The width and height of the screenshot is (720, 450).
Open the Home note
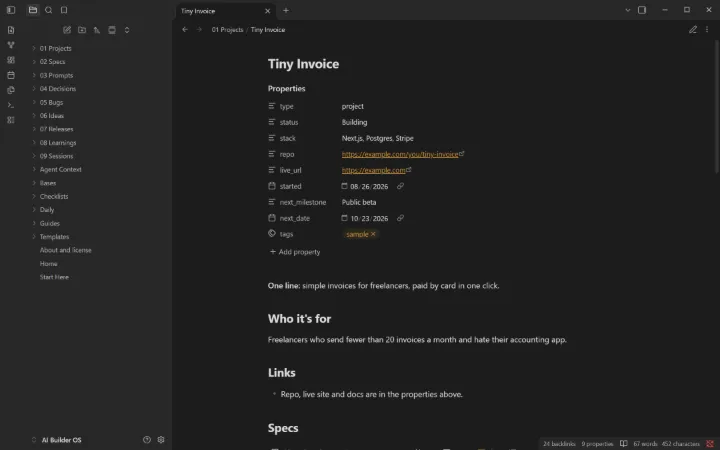click(49, 264)
